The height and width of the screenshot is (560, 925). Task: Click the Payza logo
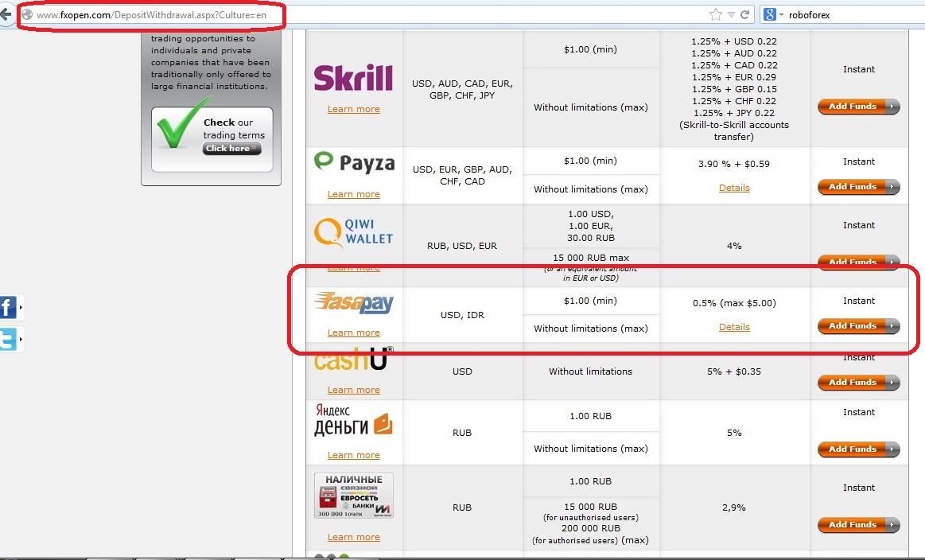(354, 163)
